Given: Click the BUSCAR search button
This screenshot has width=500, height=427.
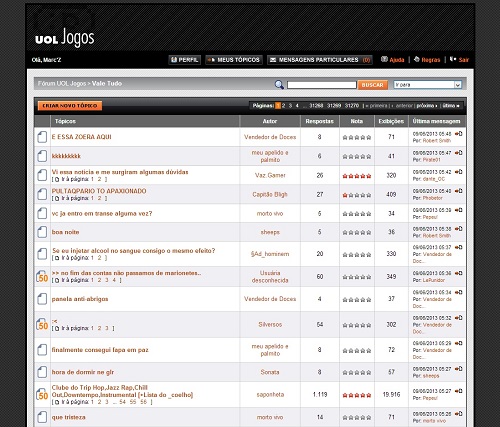Looking at the screenshot, I should (x=373, y=85).
